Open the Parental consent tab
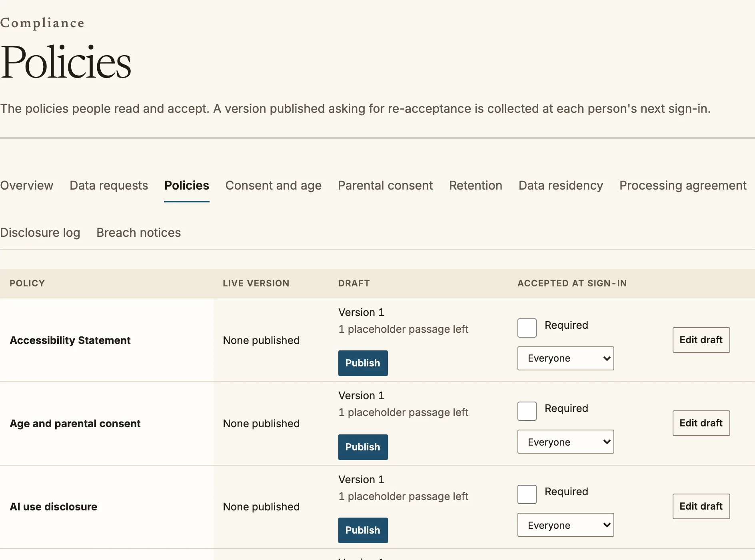 click(x=385, y=185)
